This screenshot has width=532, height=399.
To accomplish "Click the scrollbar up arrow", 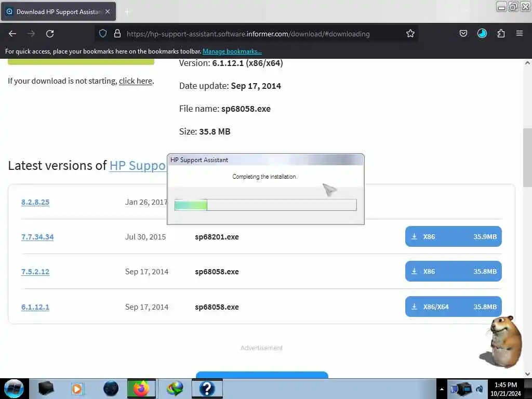I will click(527, 63).
